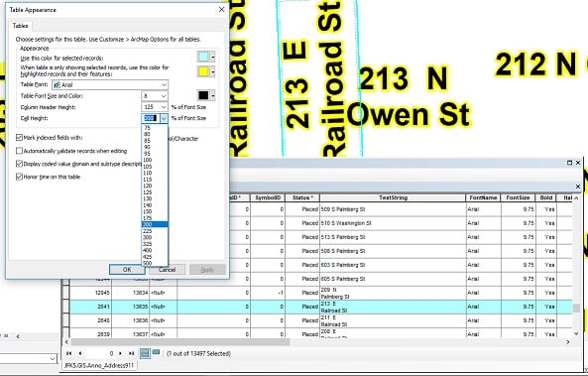This screenshot has width=588, height=376.
Task: Select 225 from Cell Height list
Action: (x=155, y=231)
